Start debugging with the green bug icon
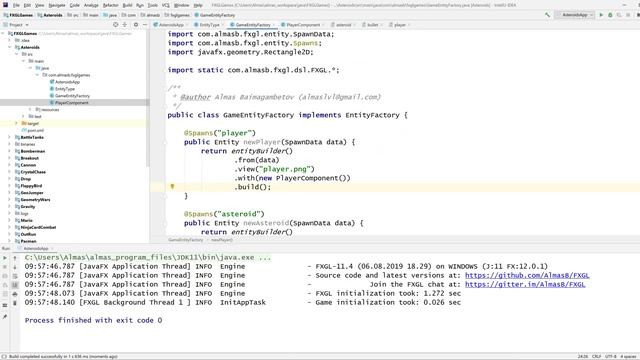640x360 pixels. (610, 15)
